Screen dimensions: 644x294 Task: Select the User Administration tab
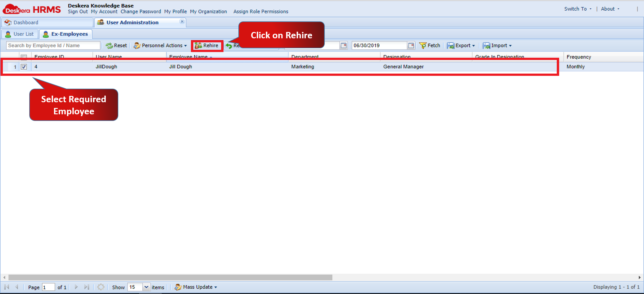pos(140,23)
